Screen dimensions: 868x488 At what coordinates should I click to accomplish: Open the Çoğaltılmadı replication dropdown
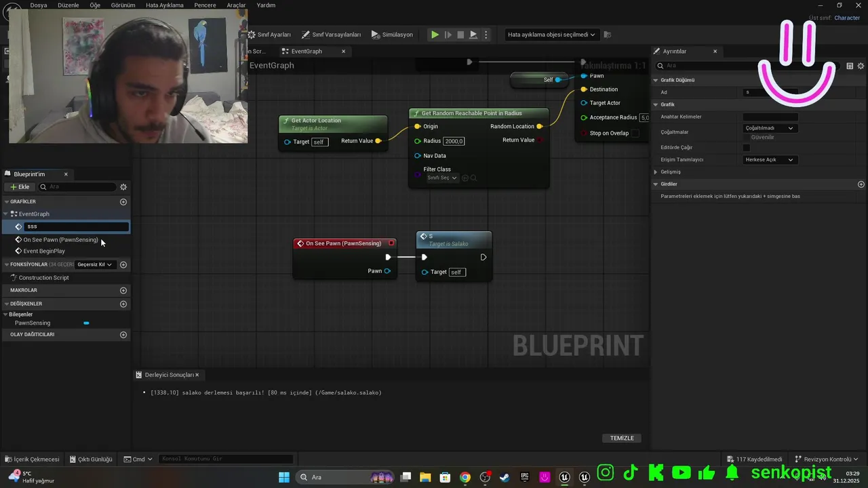(770, 128)
